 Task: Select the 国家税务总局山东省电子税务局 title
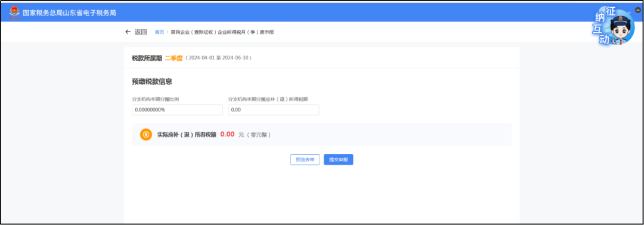click(x=69, y=12)
